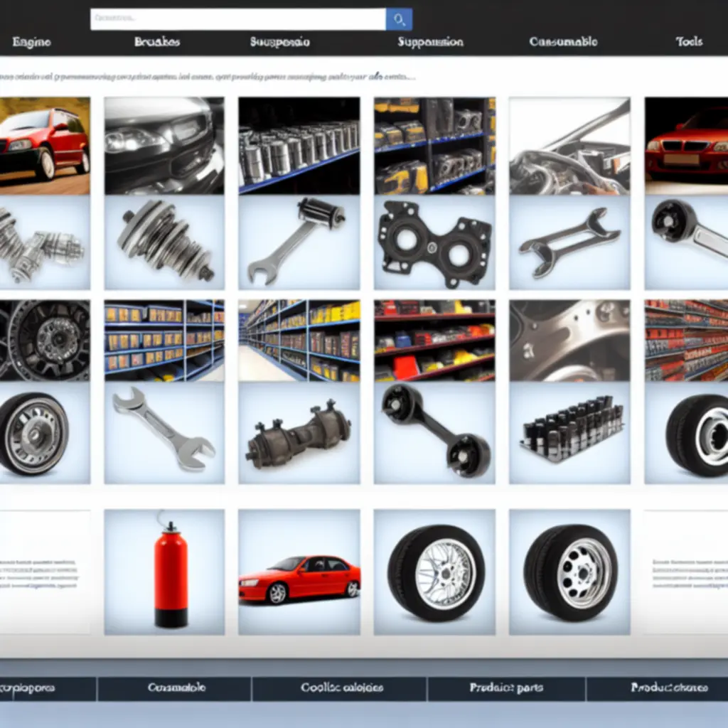Click the black control arm link icon
This screenshot has height=728, width=728.
click(434, 430)
